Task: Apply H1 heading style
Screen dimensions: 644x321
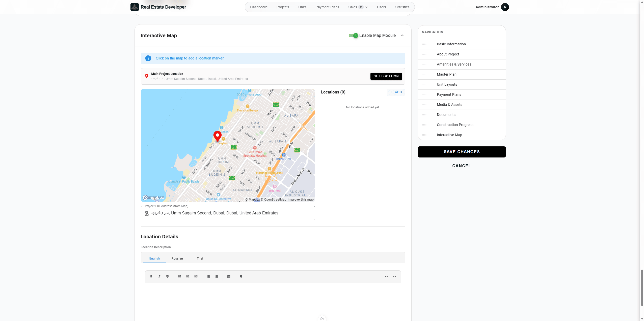Action: click(180, 276)
